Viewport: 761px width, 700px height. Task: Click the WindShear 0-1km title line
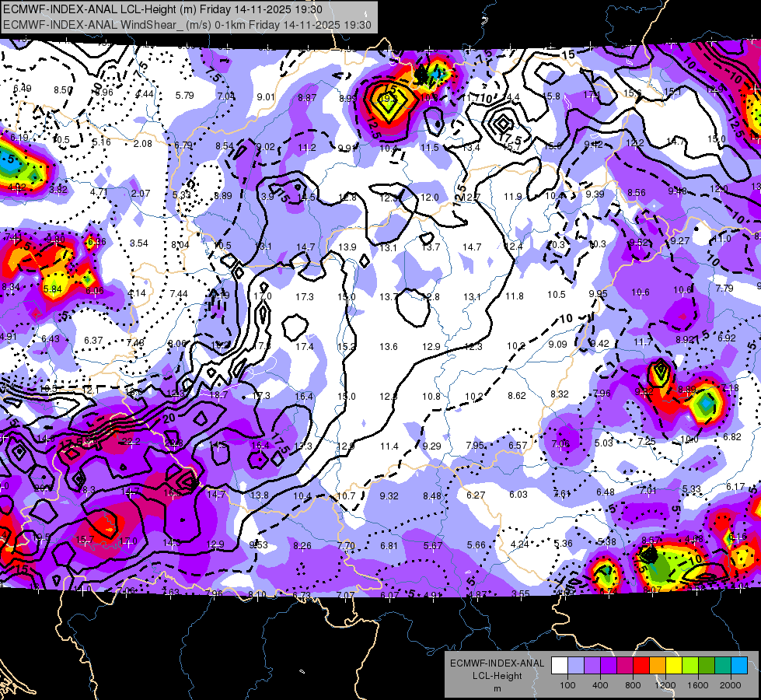(x=187, y=25)
